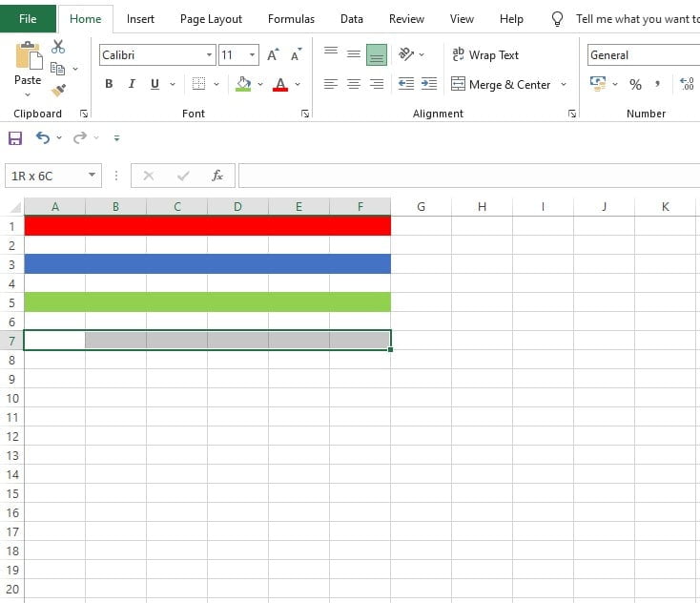
Task: Select row 10 header
Action: click(12, 398)
